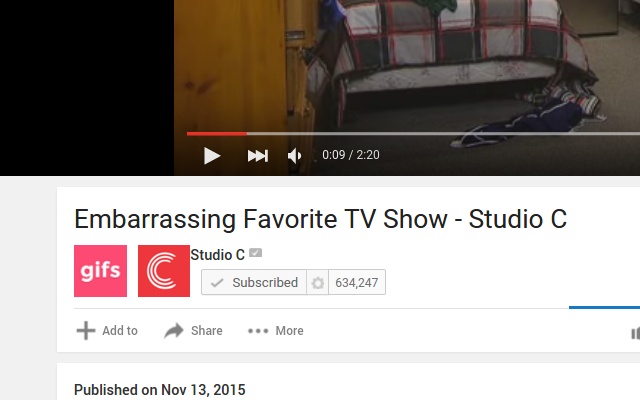Skip to the next video
Image resolution: width=640 pixels, height=400 pixels.
pos(258,156)
